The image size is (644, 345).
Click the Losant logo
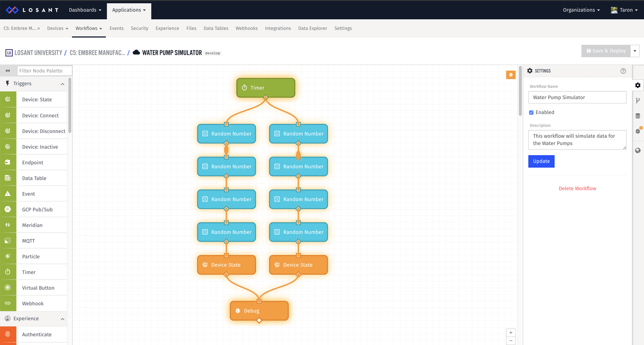tap(32, 10)
